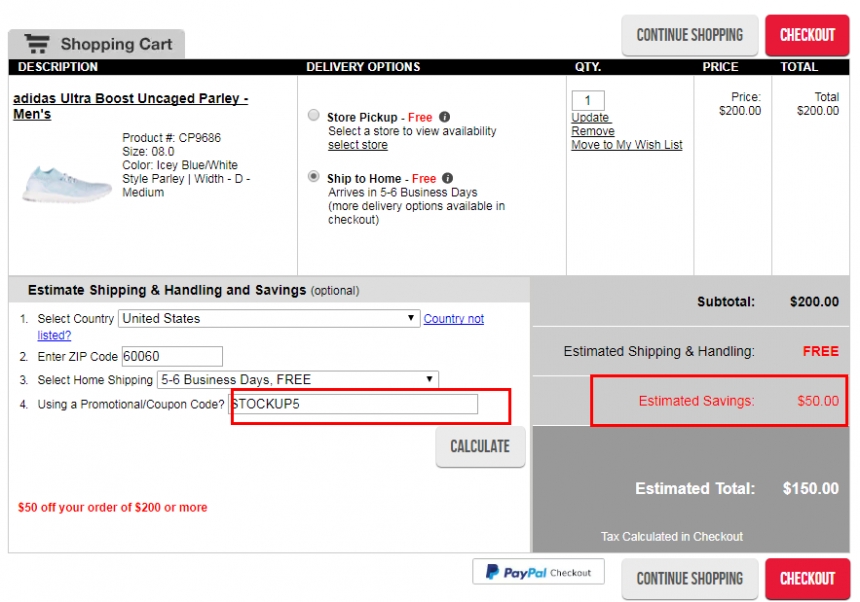Click the Calculate button
The height and width of the screenshot is (602, 860).
pos(480,447)
